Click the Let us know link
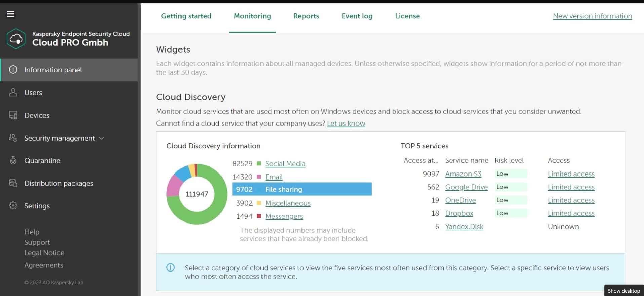The width and height of the screenshot is (644, 296). click(346, 123)
